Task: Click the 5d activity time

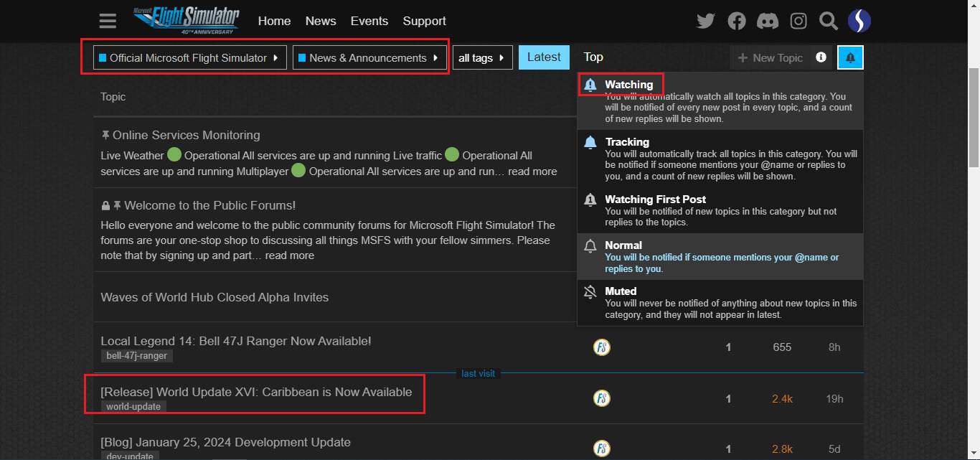Action: click(x=834, y=449)
